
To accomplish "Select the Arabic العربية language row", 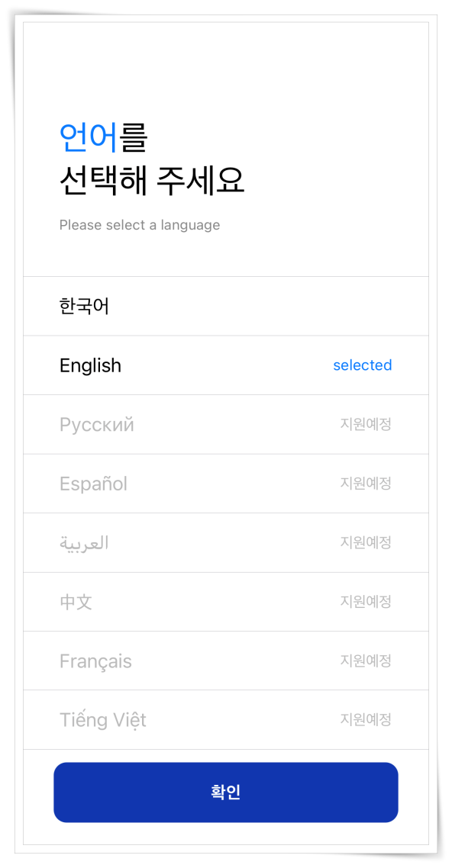I will [x=226, y=543].
